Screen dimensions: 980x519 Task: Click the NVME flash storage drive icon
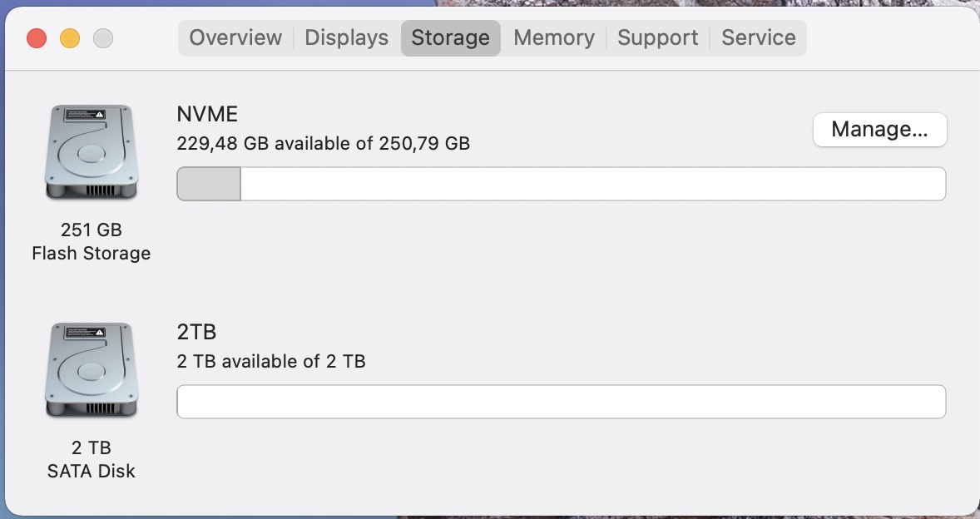click(92, 152)
